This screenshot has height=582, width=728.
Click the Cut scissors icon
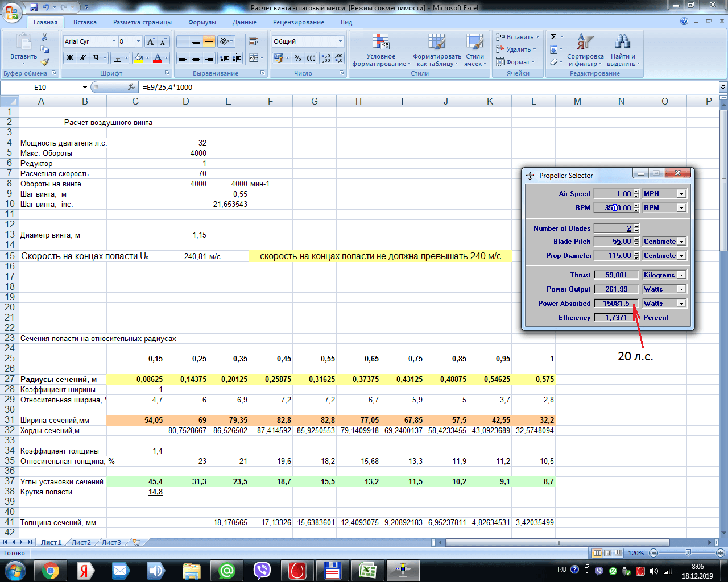click(x=45, y=37)
